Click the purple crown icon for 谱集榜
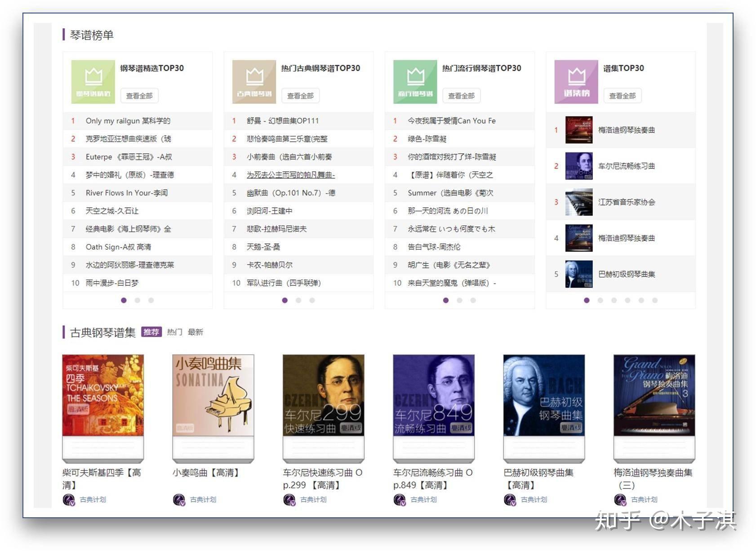The height and width of the screenshot is (551, 756). (576, 82)
